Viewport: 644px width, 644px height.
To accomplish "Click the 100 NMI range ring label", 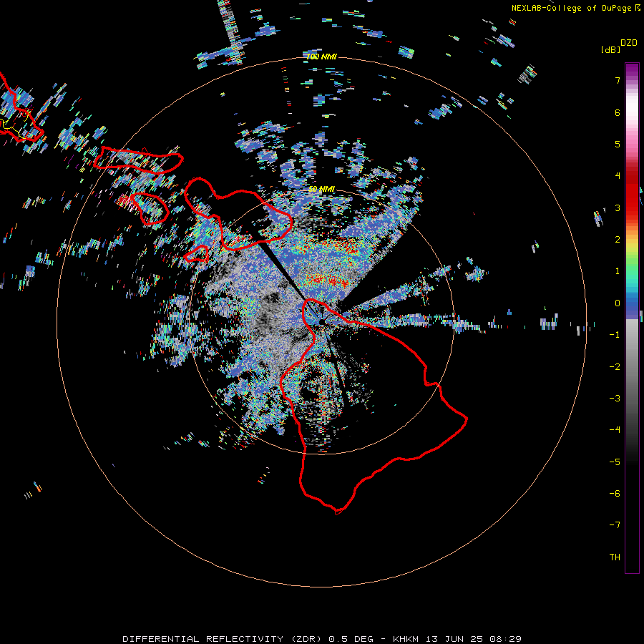I will (x=321, y=57).
